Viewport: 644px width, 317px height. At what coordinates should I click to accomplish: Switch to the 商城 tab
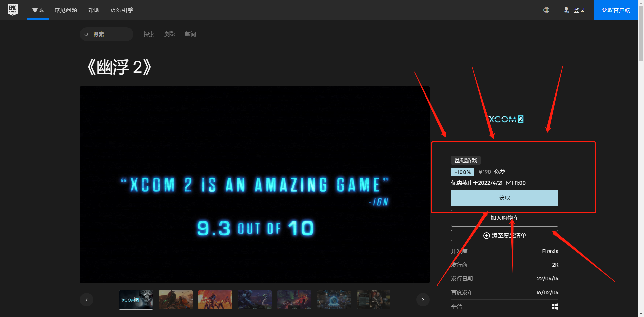tap(38, 10)
